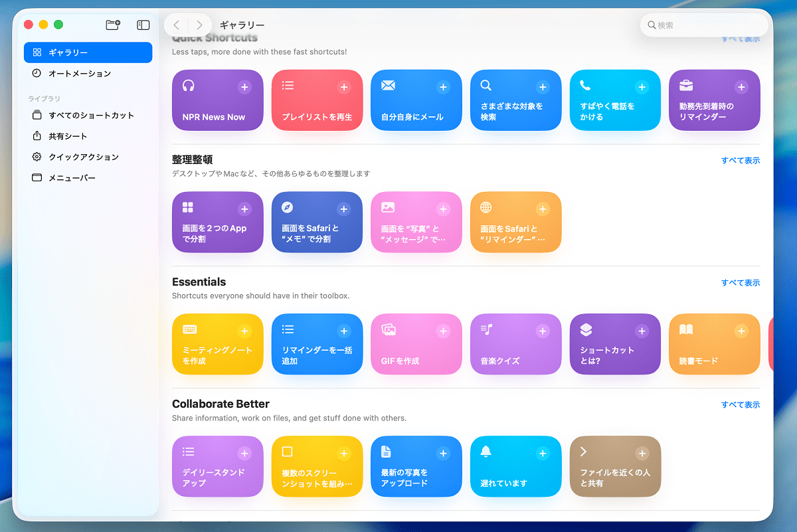Add the プレイリストを再生 shortcut

tap(344, 87)
